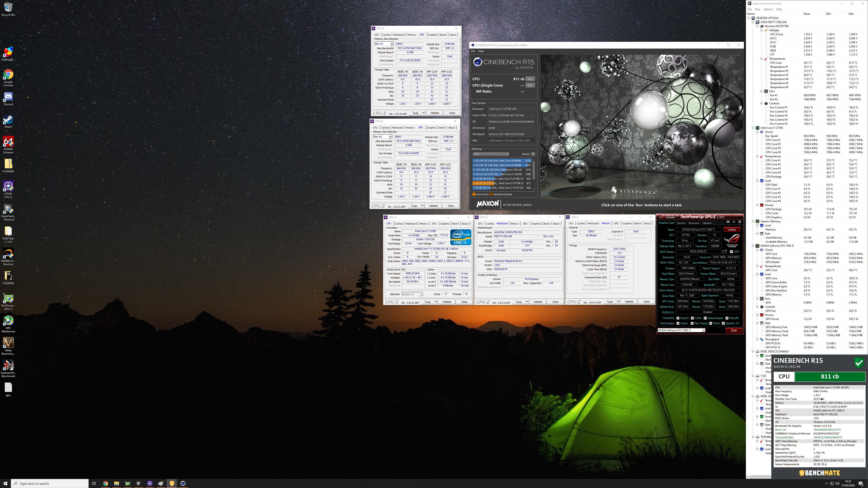This screenshot has height=488, width=868.
Task: Click the GPU-Z refresh icon
Action: [x=734, y=222]
